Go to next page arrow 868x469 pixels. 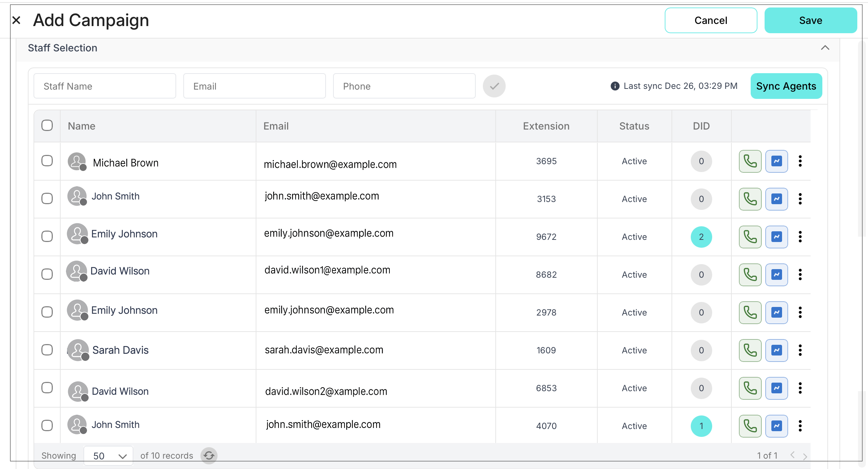click(x=805, y=456)
